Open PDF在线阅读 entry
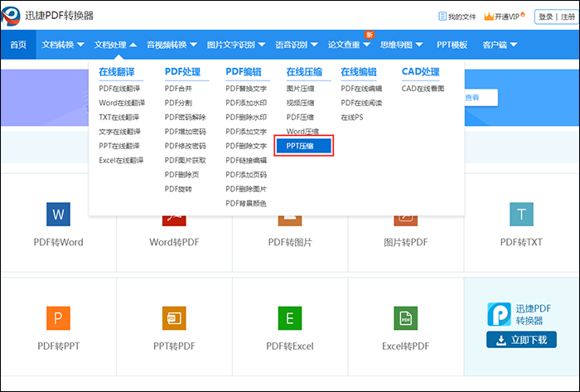580x392 pixels. tap(361, 103)
